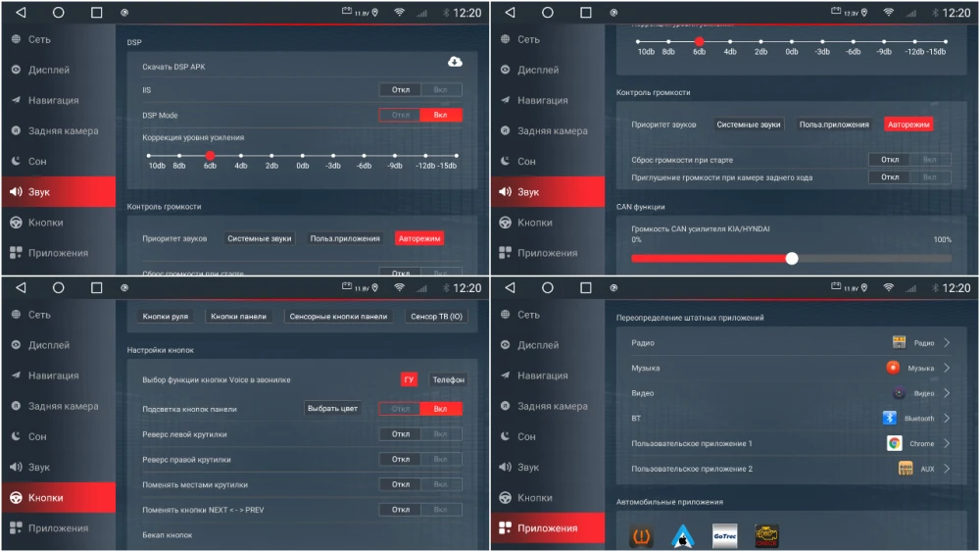Set gain to -6db on CAN функции screen slider
This screenshot has width=980, height=551.
[854, 42]
